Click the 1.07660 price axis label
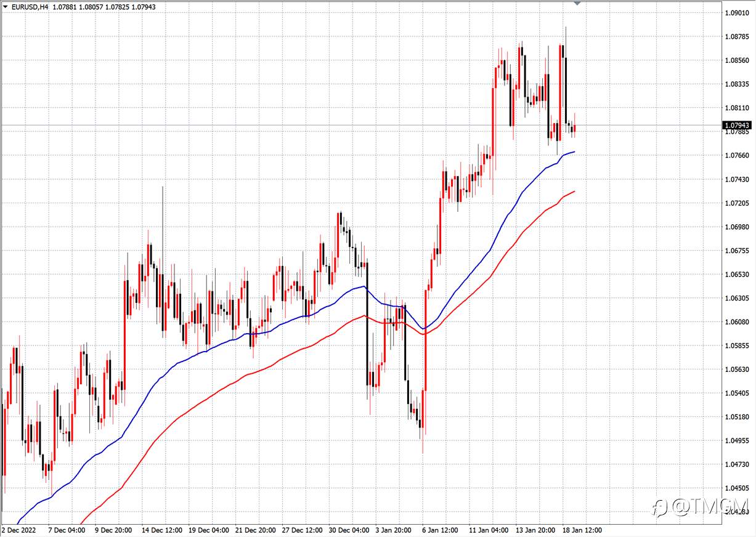The height and width of the screenshot is (537, 756). 738,155
